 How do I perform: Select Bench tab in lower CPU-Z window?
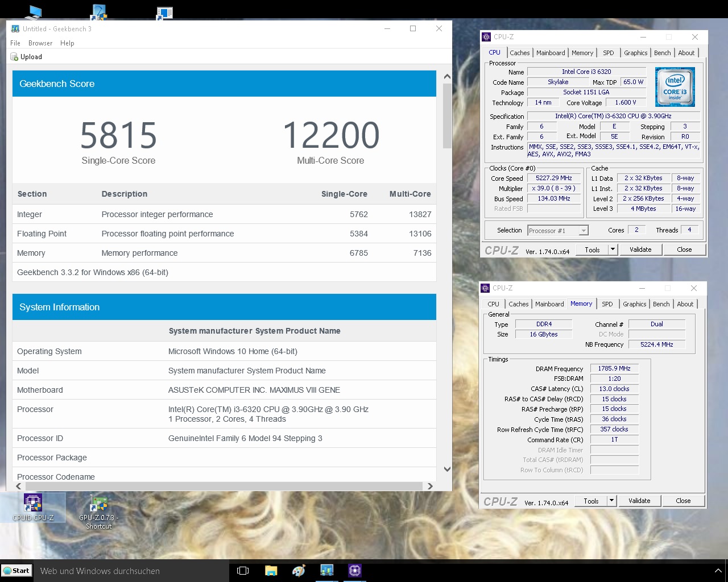coord(661,304)
